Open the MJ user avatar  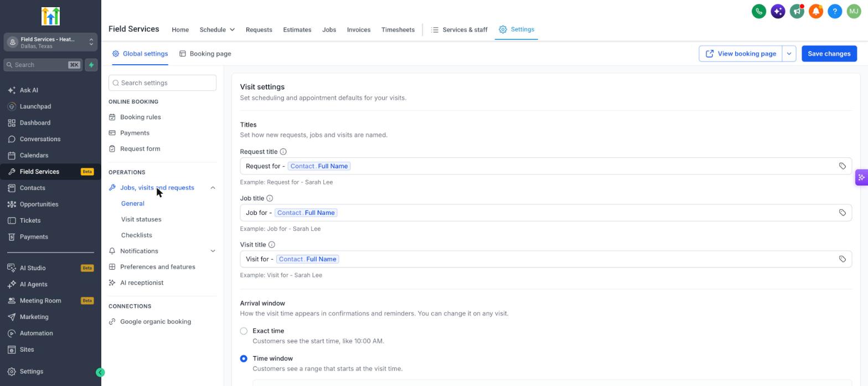(x=854, y=11)
